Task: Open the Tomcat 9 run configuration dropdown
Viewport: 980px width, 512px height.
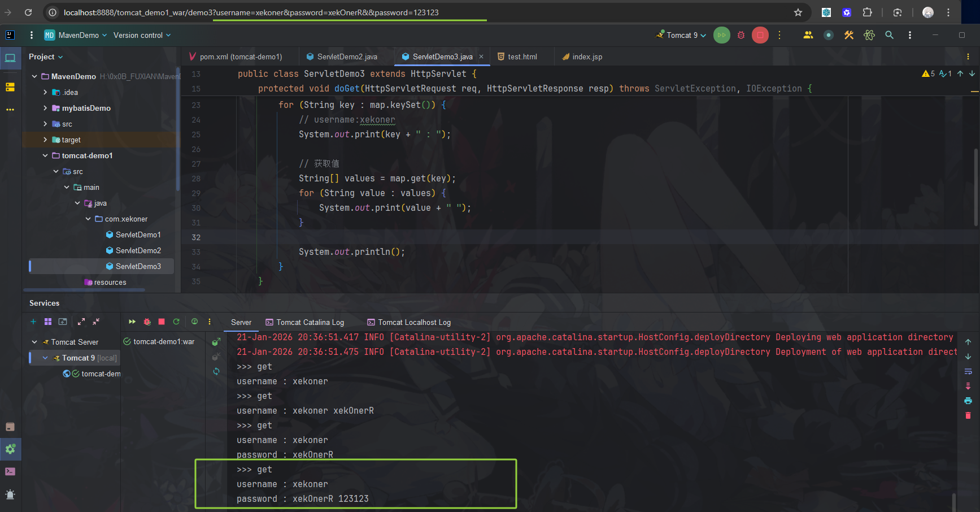Action: pyautogui.click(x=681, y=34)
